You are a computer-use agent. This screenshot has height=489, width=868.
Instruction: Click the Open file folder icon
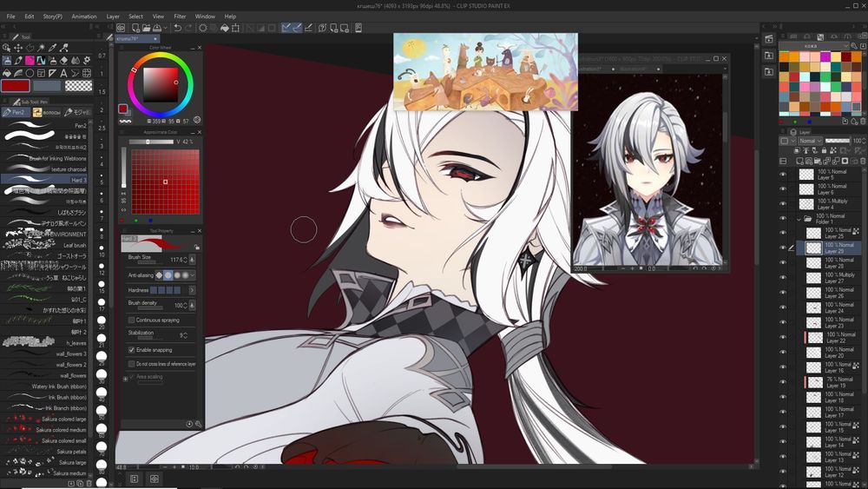[x=146, y=28]
